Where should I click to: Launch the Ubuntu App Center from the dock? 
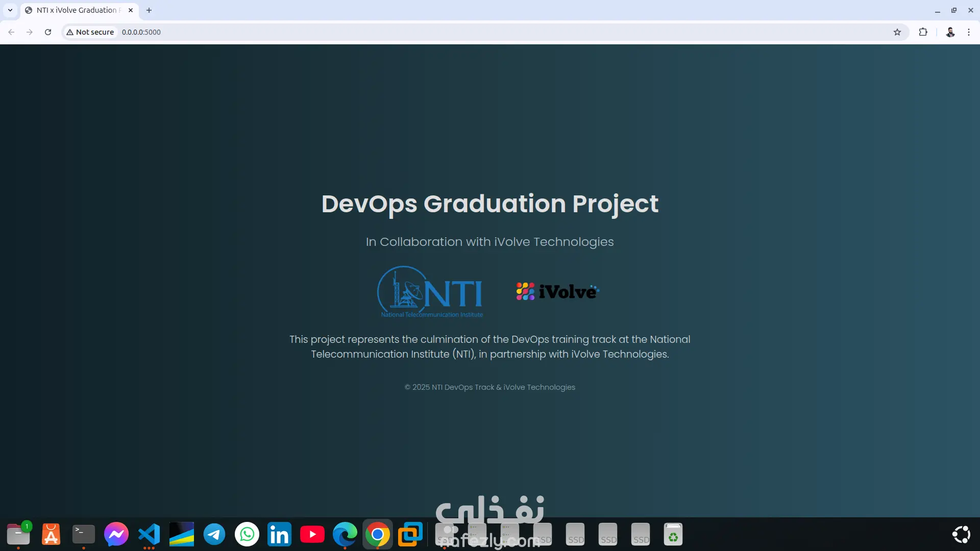tap(51, 534)
